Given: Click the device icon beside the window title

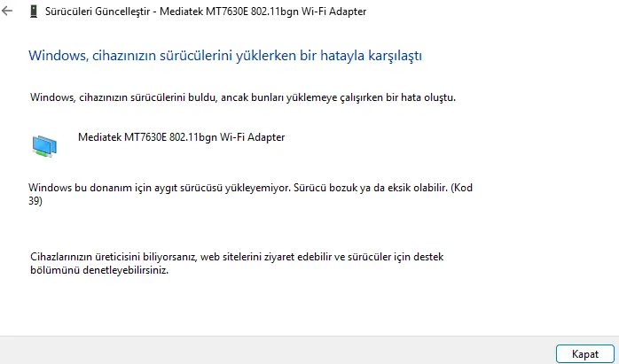Looking at the screenshot, I should 34,12.
